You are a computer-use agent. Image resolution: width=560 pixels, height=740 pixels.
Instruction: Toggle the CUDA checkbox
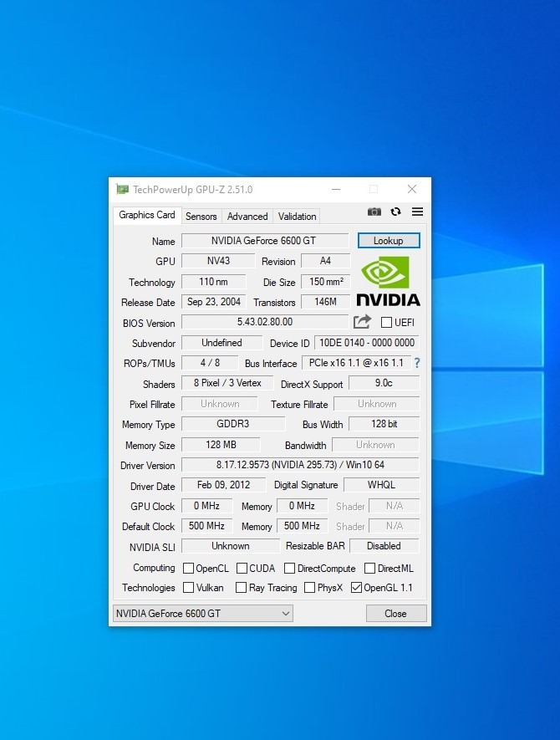click(242, 568)
